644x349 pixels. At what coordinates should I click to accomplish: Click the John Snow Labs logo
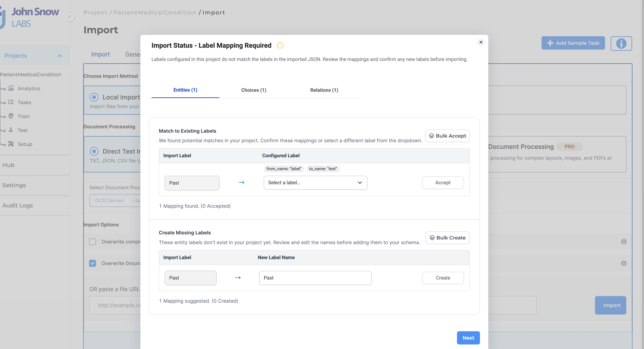tap(30, 18)
